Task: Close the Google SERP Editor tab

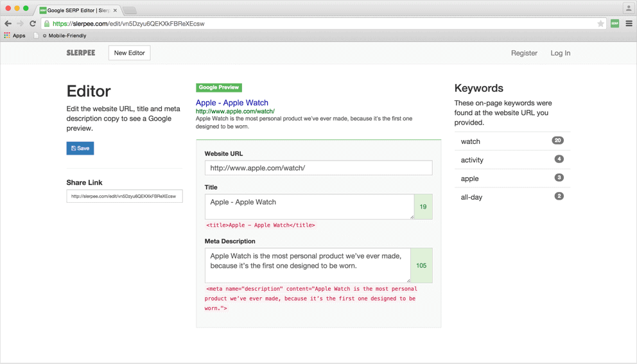Action: (x=116, y=10)
